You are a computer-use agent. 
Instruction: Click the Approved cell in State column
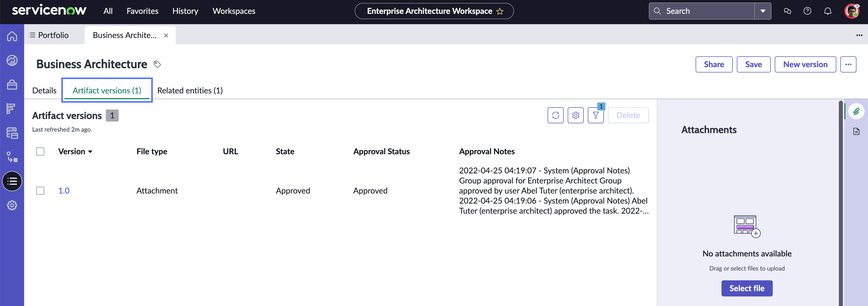293,190
